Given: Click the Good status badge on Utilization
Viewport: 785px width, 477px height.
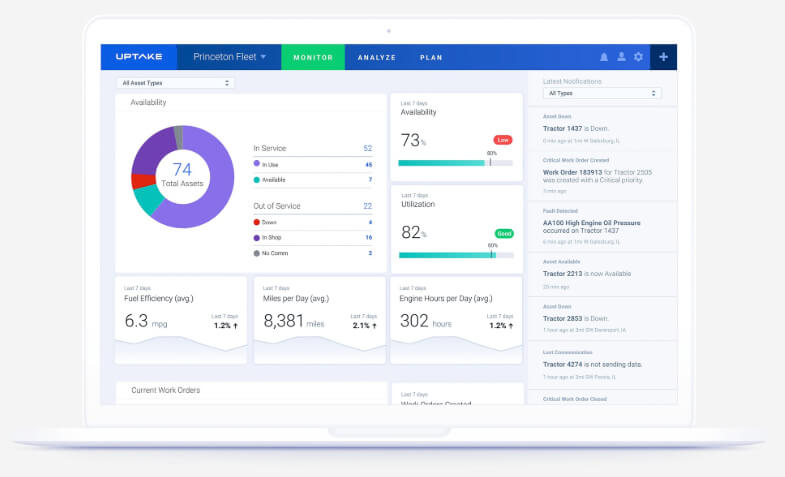Looking at the screenshot, I should coord(504,234).
